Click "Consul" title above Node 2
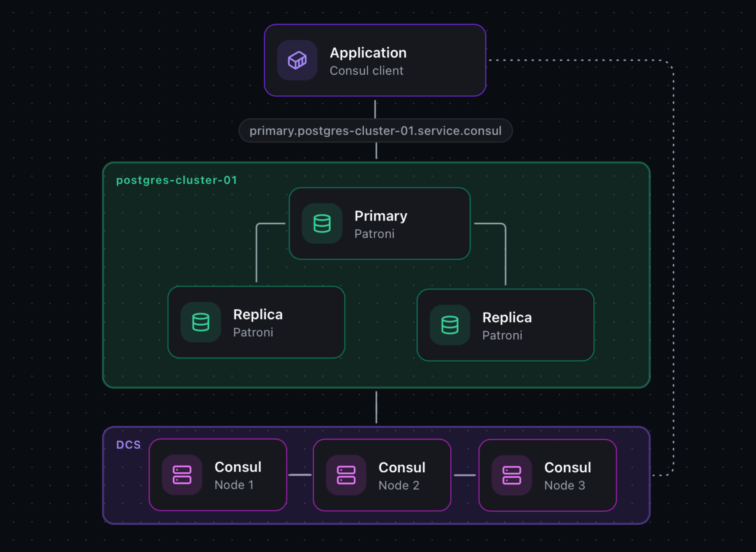This screenshot has height=552, width=756. click(x=402, y=467)
